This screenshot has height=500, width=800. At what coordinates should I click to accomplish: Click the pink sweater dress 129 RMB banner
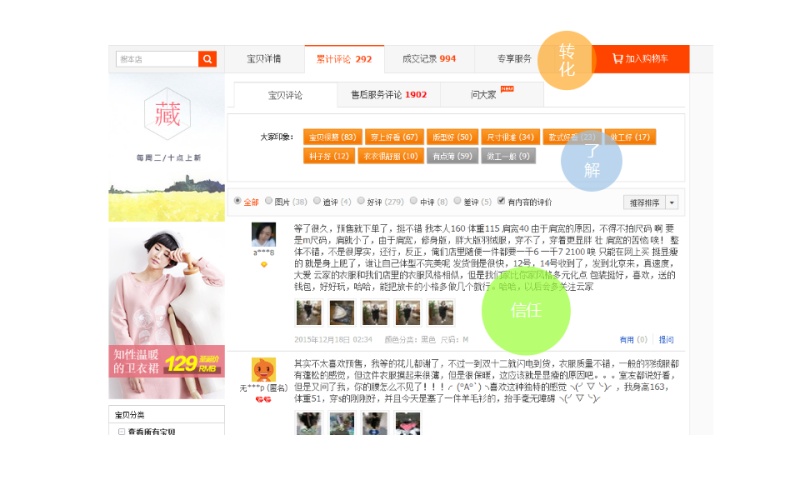pyautogui.click(x=167, y=313)
